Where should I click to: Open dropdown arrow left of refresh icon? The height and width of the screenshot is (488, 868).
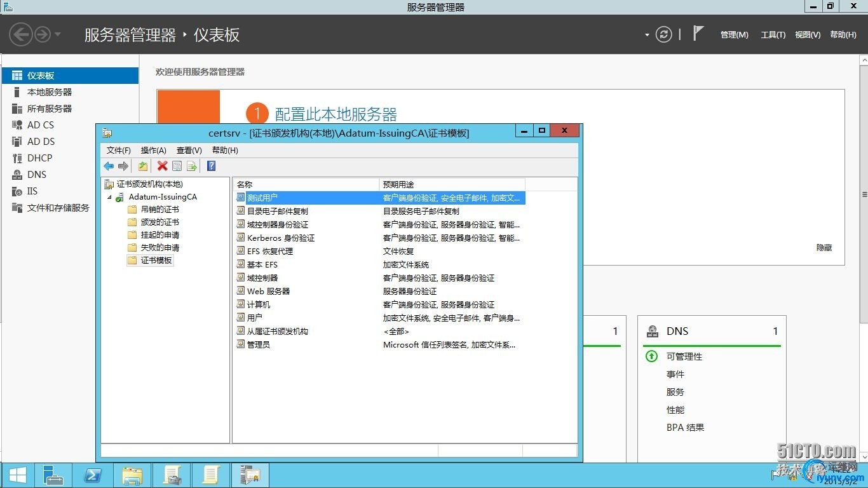click(647, 35)
